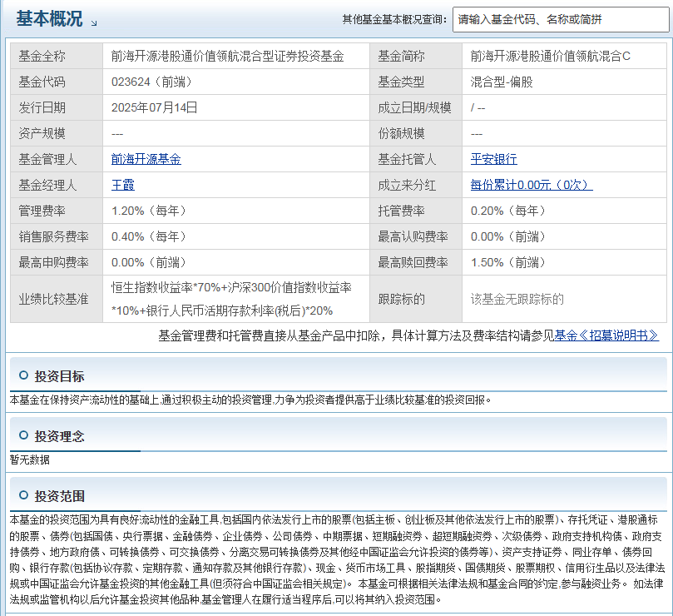Select the full fund name 前海开源港股通价值领航混合型证券投资基金
673x616 pixels.
coord(227,56)
